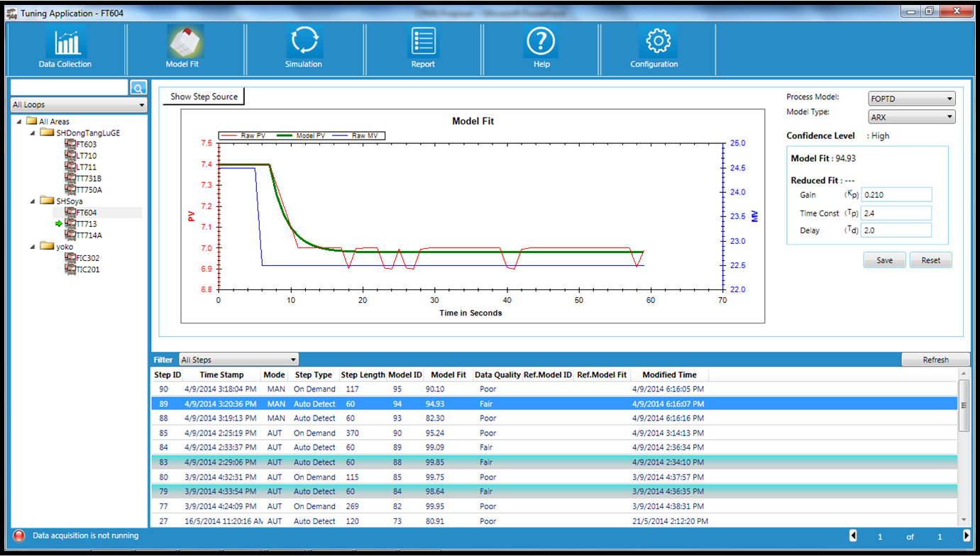Reset the model parameters
The width and height of the screenshot is (980, 556).
930,260
